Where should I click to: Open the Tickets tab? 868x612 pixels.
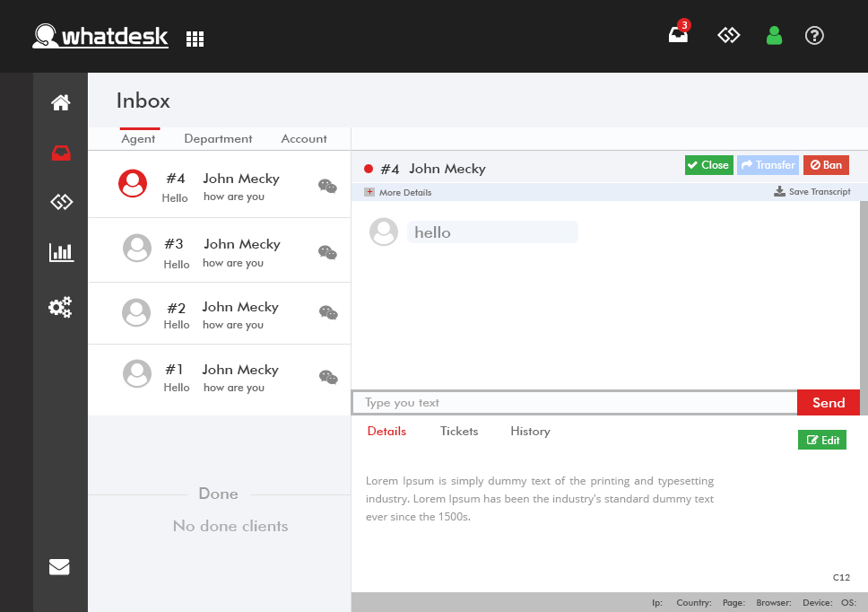tap(459, 432)
